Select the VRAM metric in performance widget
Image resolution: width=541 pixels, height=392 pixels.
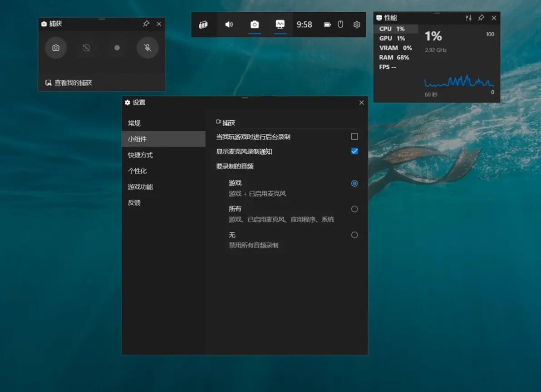coord(396,48)
